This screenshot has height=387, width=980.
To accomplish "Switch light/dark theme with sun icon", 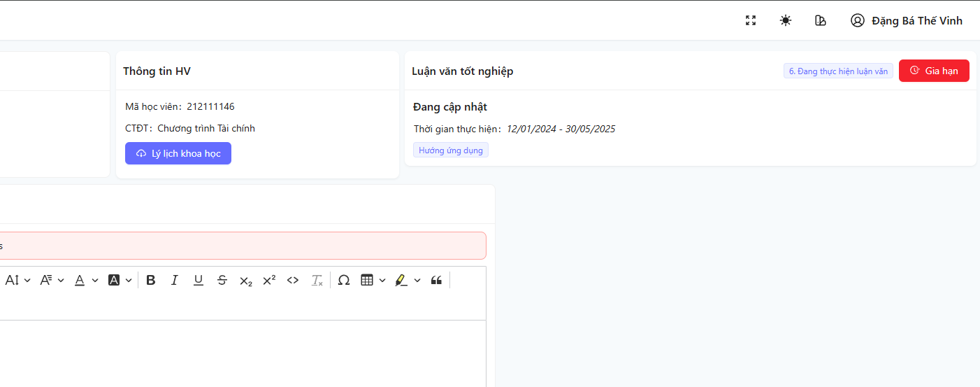I will [786, 21].
